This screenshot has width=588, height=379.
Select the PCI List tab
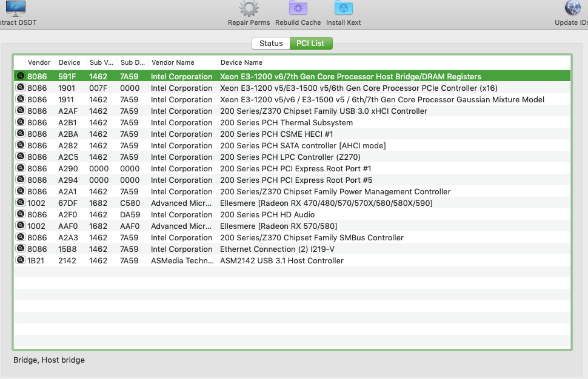click(310, 43)
